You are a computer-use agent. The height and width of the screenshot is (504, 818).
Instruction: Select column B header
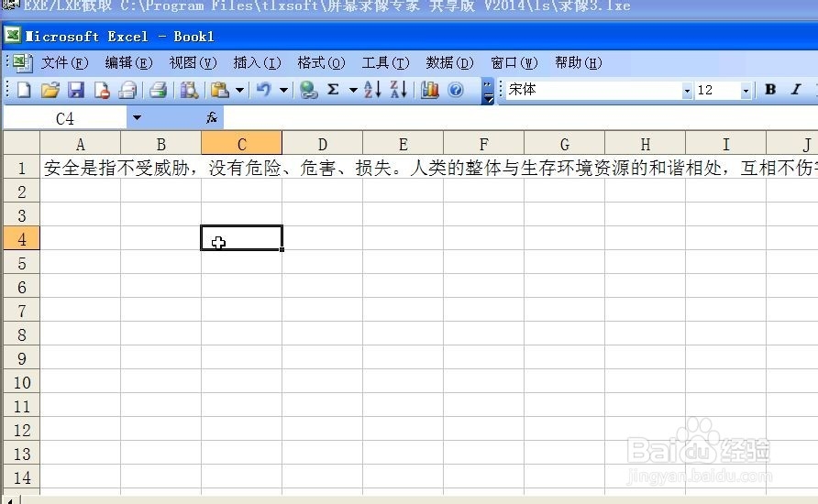coord(160,143)
